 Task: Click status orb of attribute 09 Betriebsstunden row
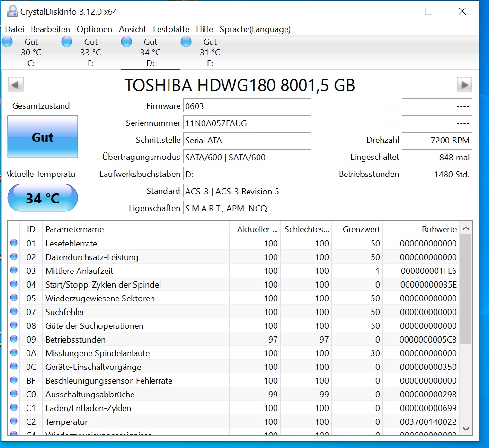pos(14,339)
